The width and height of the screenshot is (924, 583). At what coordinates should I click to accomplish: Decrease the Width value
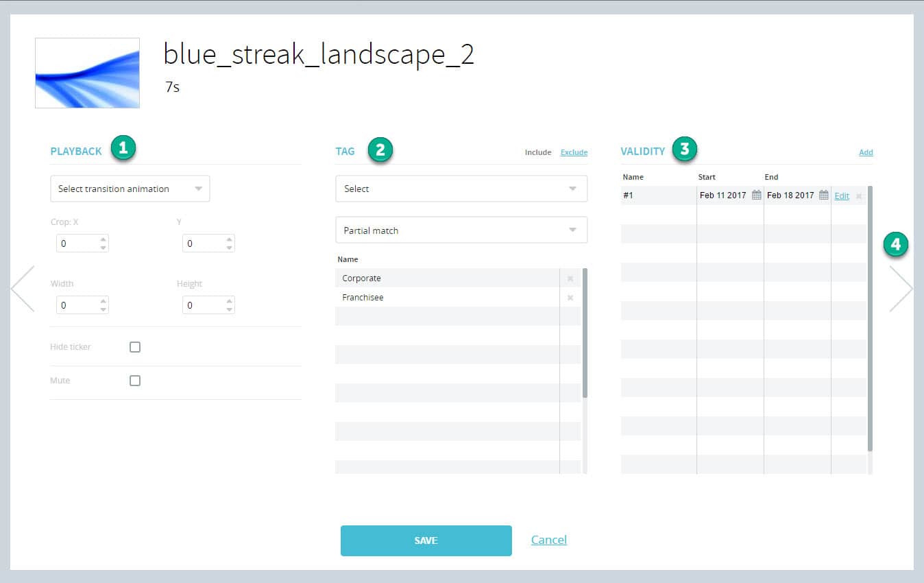tap(103, 309)
